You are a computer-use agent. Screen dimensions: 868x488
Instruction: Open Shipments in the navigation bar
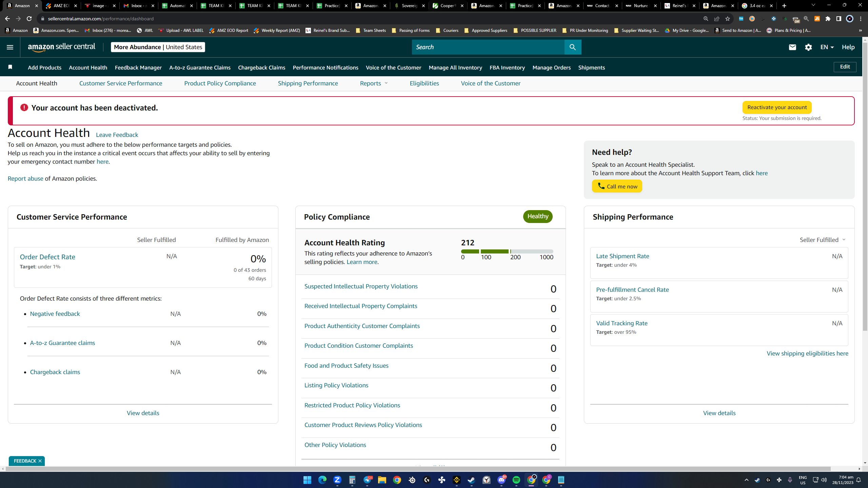click(x=591, y=67)
